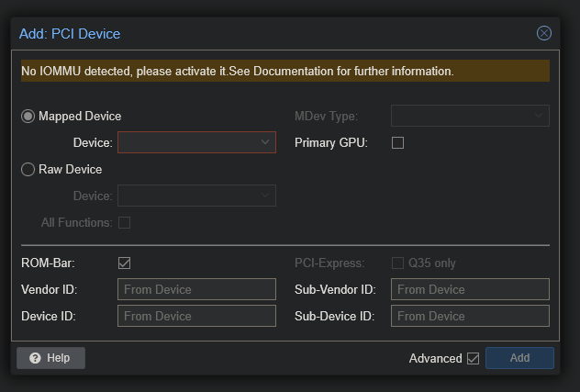Screen dimensions: 580x392
Task: Toggle the All Functions checkbox
Action: [x=124, y=223]
